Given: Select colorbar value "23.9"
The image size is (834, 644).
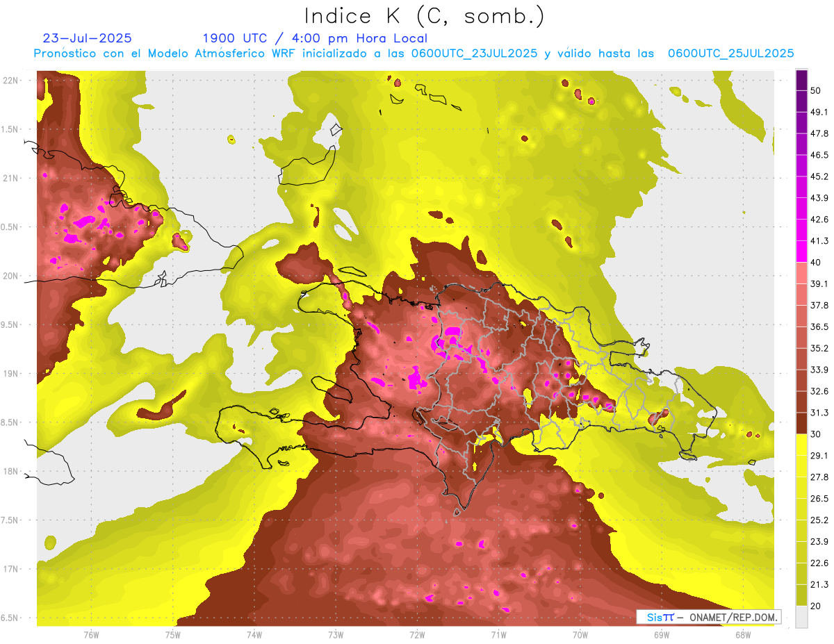Looking at the screenshot, I should tap(820, 542).
